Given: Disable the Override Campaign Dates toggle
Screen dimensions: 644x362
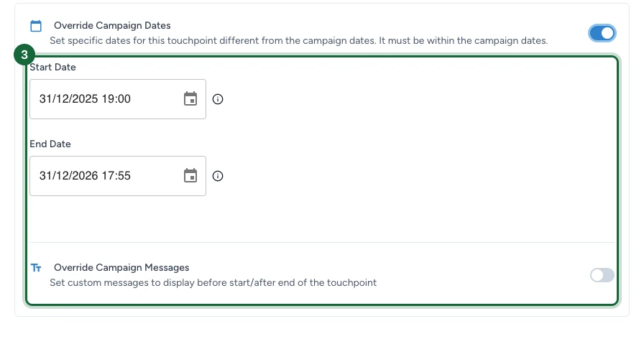Looking at the screenshot, I should pyautogui.click(x=602, y=33).
